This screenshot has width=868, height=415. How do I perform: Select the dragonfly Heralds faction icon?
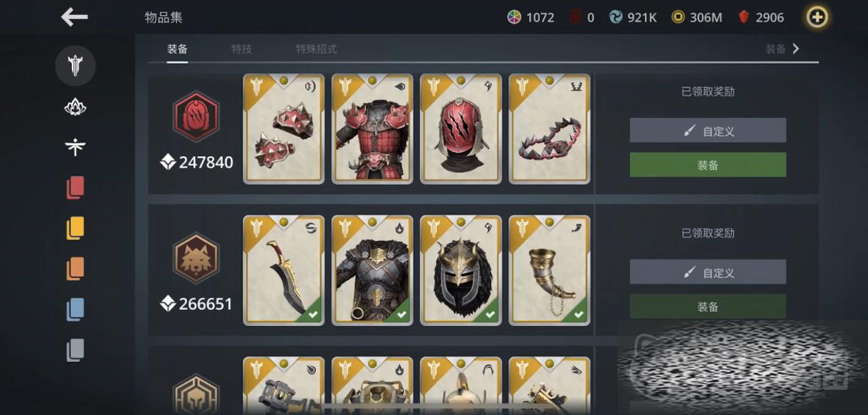pos(75,146)
